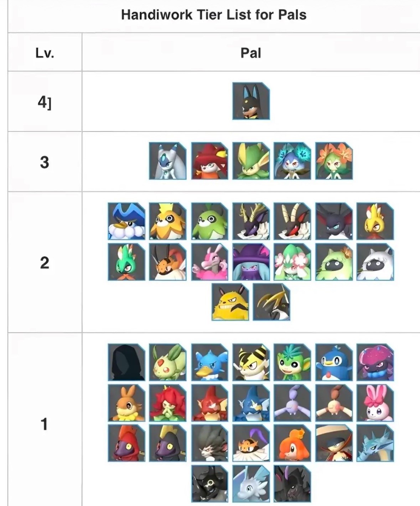Click the blue-flowered pal in level 3

click(292, 161)
